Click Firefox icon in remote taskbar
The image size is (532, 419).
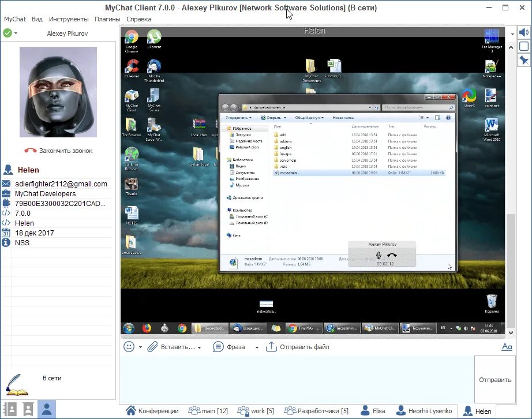(147, 328)
